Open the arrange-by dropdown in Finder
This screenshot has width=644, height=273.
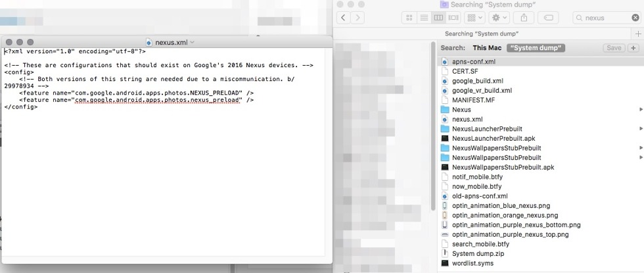click(x=474, y=18)
